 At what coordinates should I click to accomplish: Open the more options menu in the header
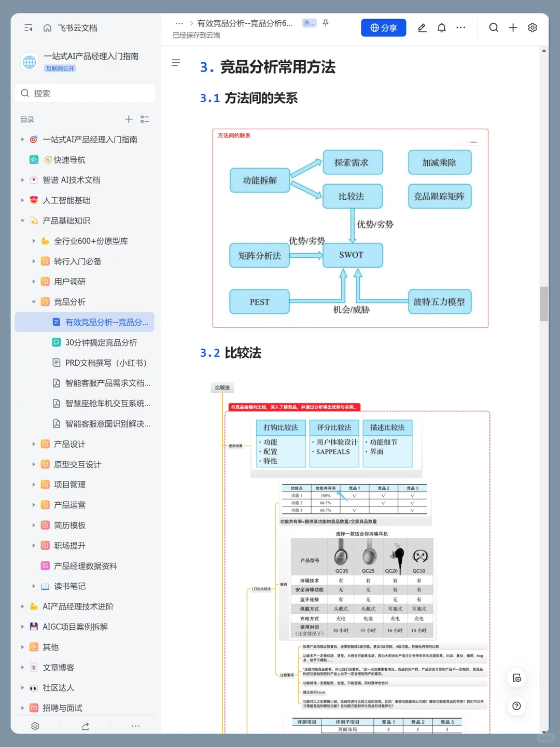[x=460, y=27]
